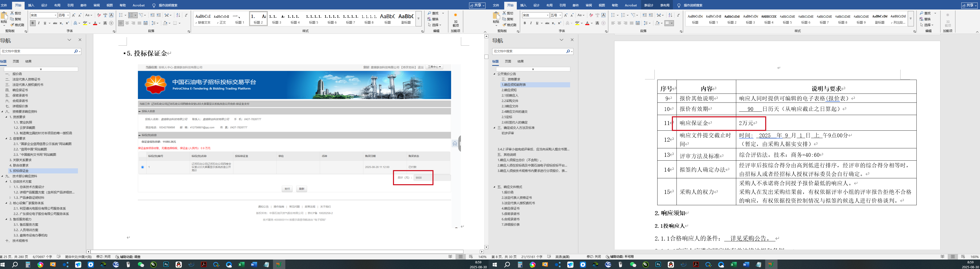
Task: Align text right in the left window
Action: [133, 23]
